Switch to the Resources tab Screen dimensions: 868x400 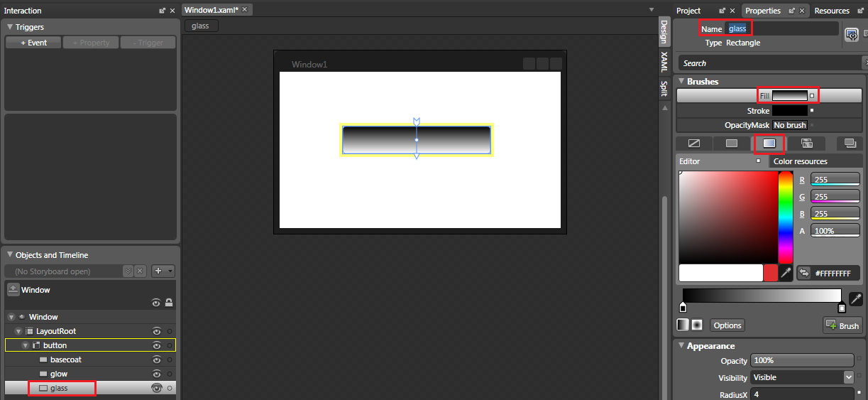[x=832, y=11]
